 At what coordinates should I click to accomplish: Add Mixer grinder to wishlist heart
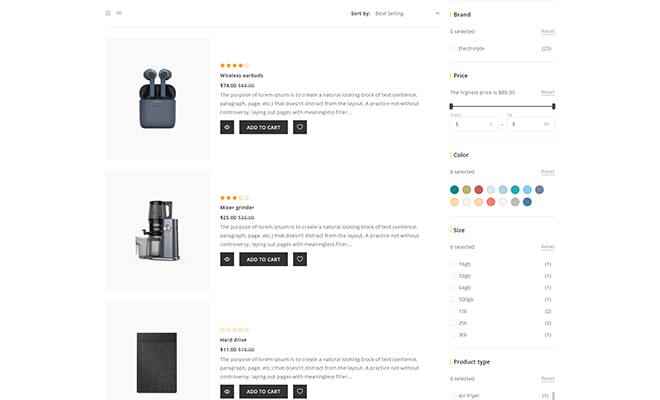(300, 259)
